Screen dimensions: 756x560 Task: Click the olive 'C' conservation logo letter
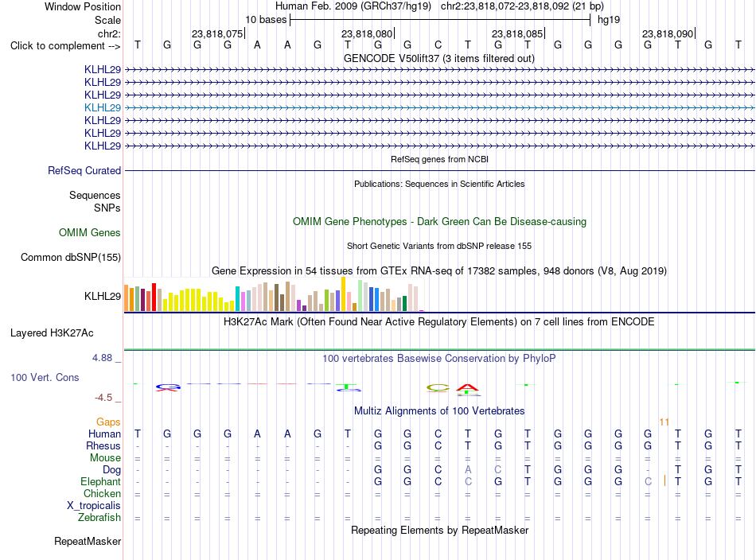[x=438, y=387]
